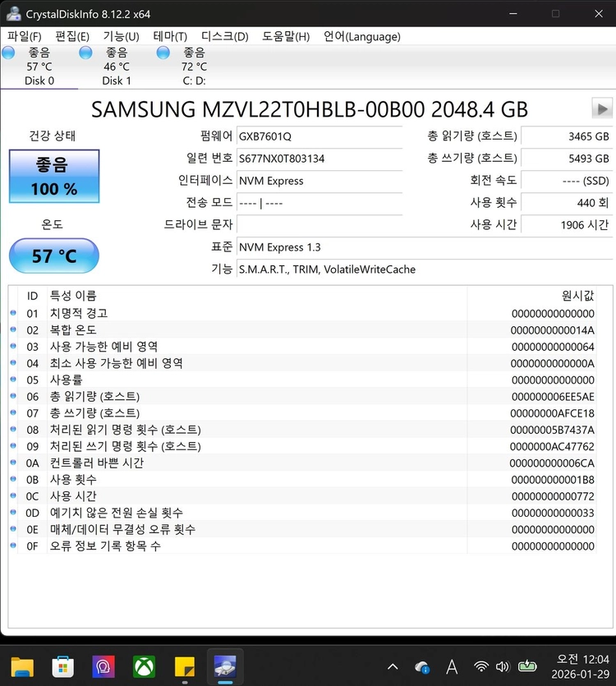The height and width of the screenshot is (686, 616).
Task: Click the serial number field S677NX0T803134
Action: click(319, 159)
